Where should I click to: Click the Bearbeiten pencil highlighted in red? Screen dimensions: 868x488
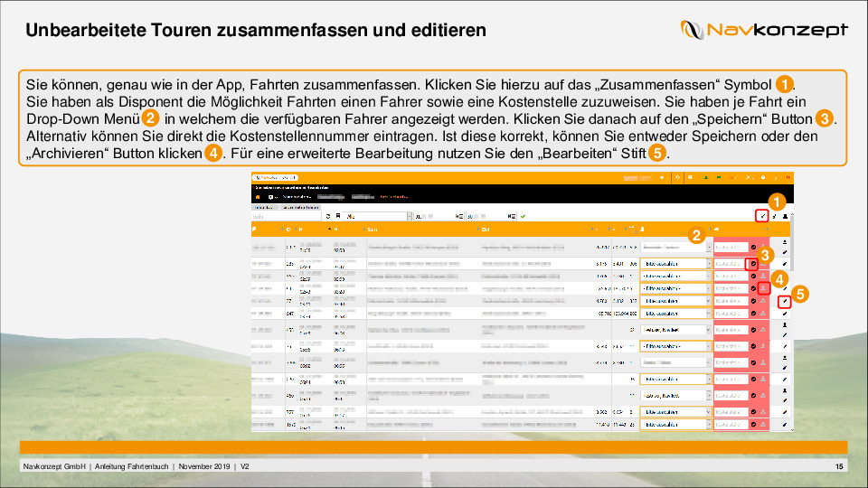(x=785, y=300)
